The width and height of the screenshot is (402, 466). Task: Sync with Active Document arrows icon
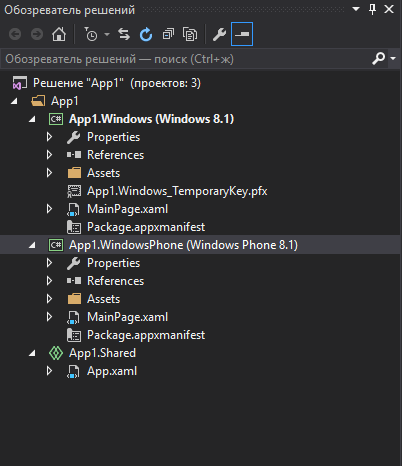pyautogui.click(x=124, y=34)
